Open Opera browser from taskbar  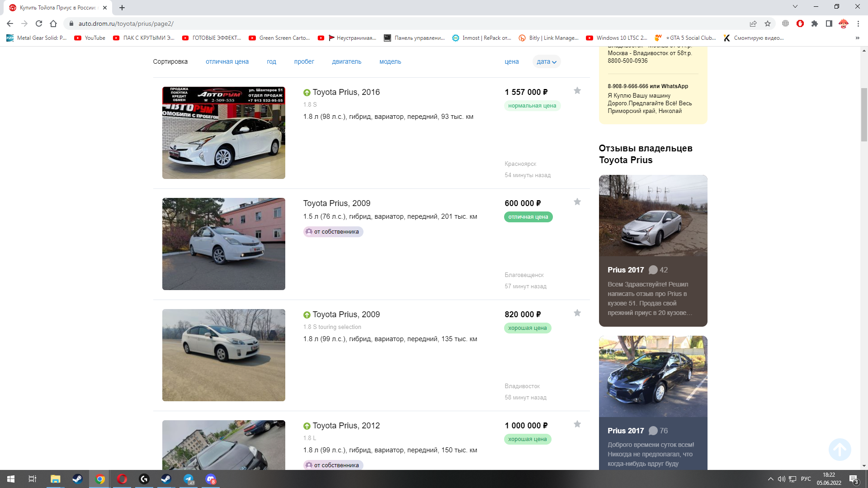122,479
